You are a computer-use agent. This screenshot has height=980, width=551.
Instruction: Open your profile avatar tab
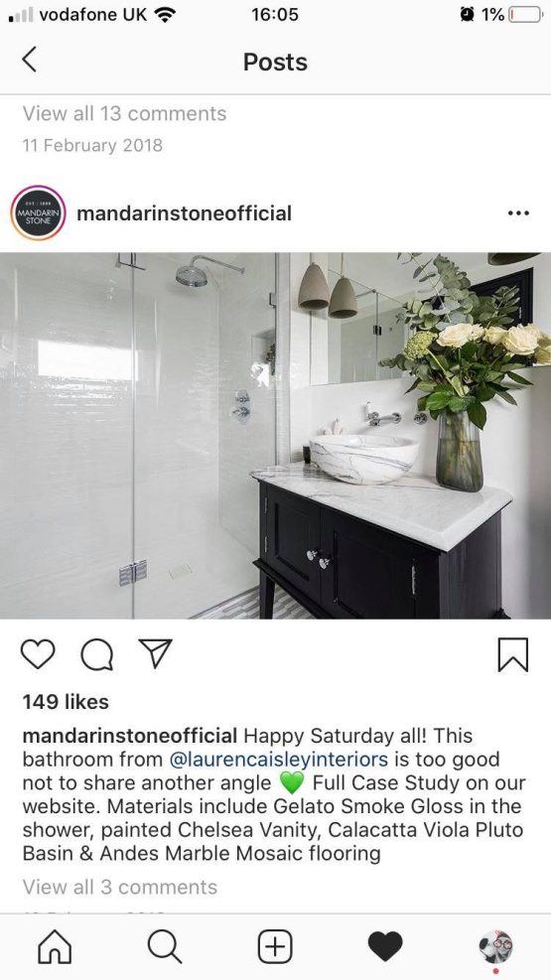[x=495, y=947]
